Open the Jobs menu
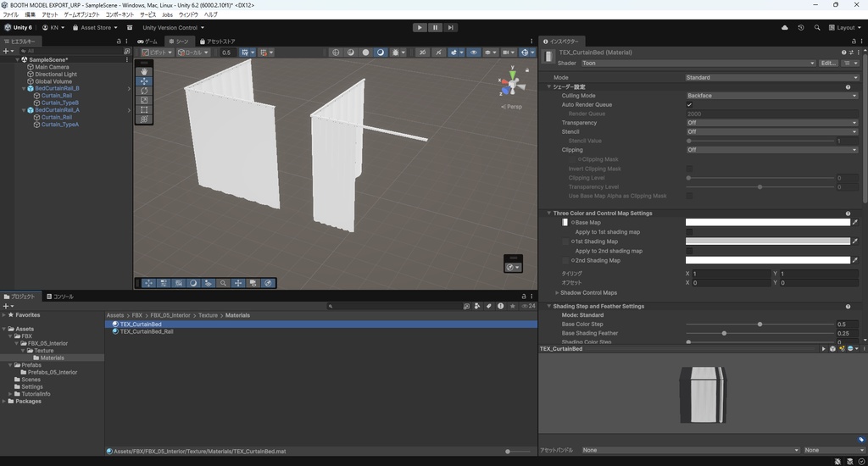This screenshot has width=868, height=466. (167, 14)
